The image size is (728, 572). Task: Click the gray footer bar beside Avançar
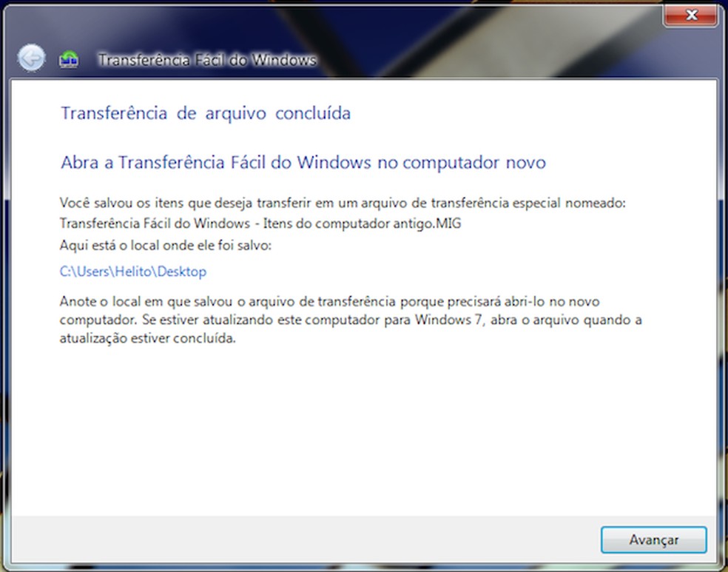tap(302, 539)
